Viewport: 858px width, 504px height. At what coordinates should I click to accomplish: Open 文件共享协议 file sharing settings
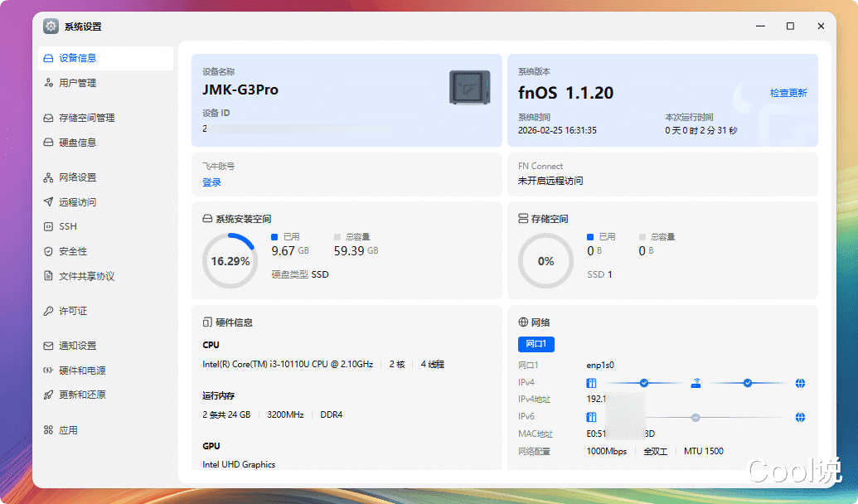coord(86,276)
